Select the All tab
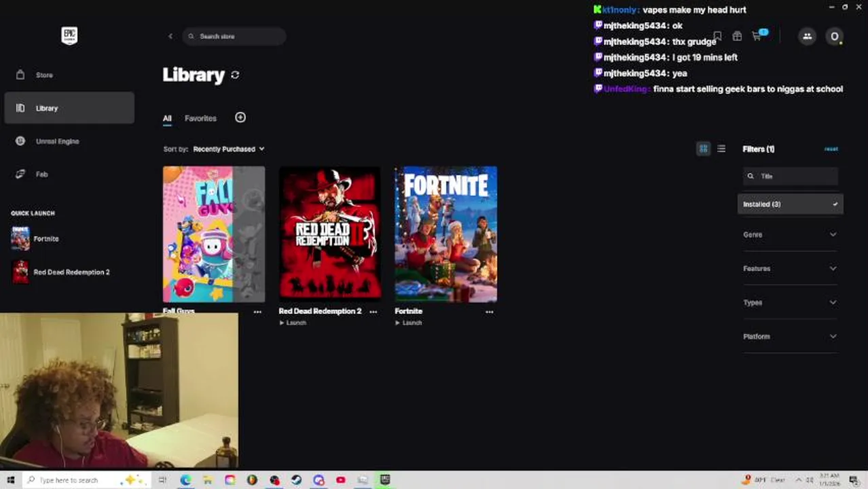 [x=167, y=118]
